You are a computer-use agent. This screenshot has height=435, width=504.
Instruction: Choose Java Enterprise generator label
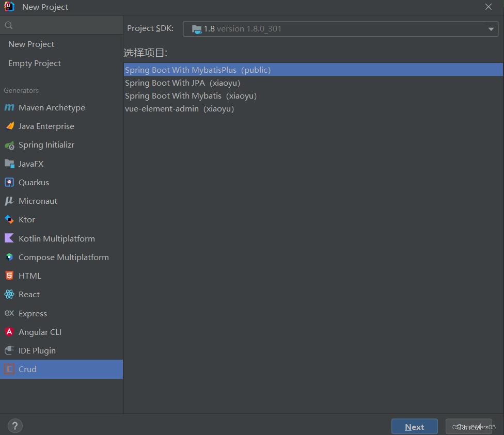click(x=46, y=126)
